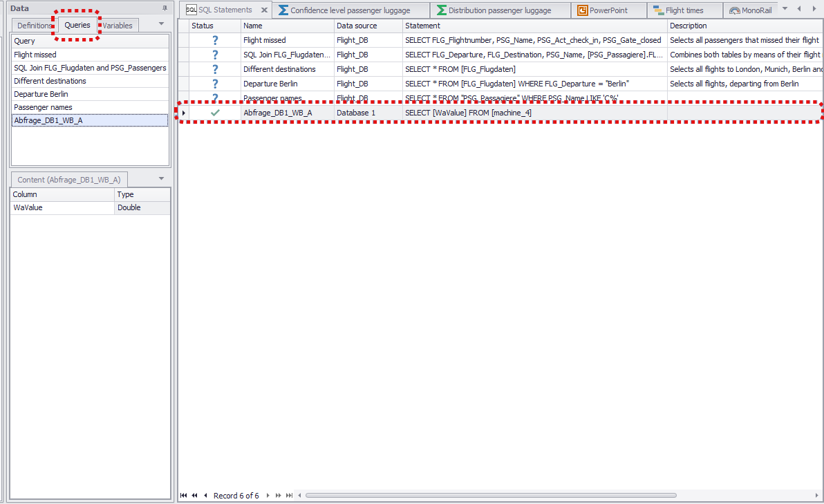Click the Query list header
The image size is (824, 504).
pyautogui.click(x=91, y=41)
